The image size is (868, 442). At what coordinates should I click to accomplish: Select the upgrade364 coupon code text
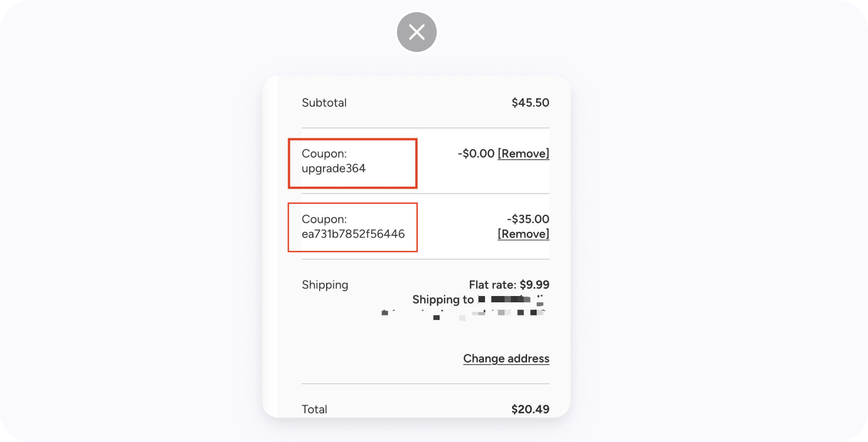pyautogui.click(x=333, y=169)
